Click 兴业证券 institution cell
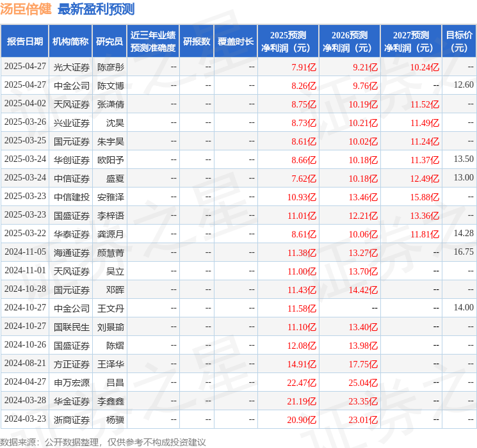 (x=72, y=123)
